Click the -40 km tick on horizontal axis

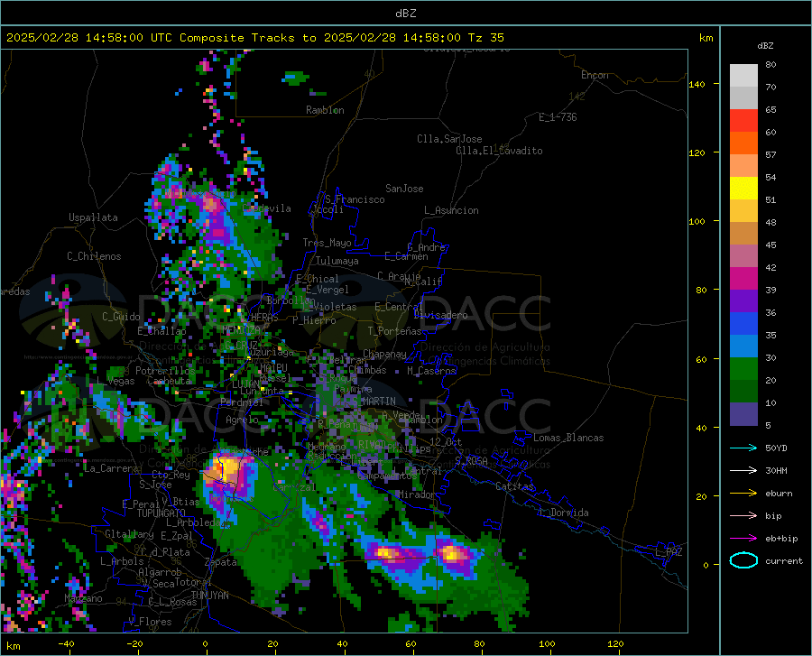66,644
